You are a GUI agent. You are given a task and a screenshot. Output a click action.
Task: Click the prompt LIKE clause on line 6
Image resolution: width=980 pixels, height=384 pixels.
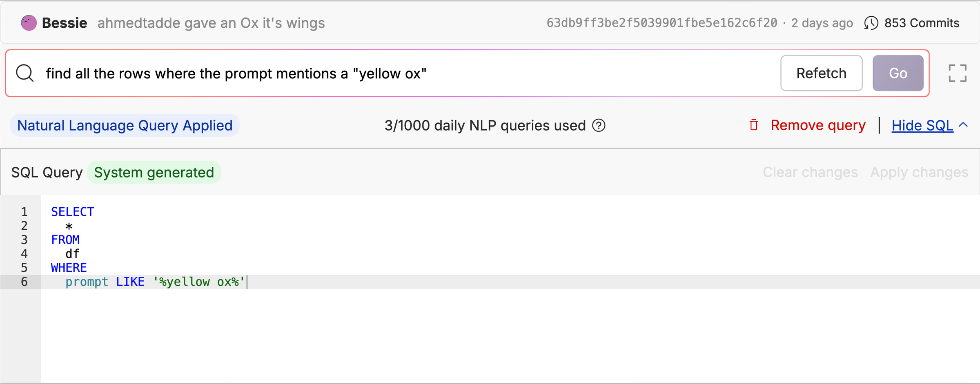(x=155, y=282)
